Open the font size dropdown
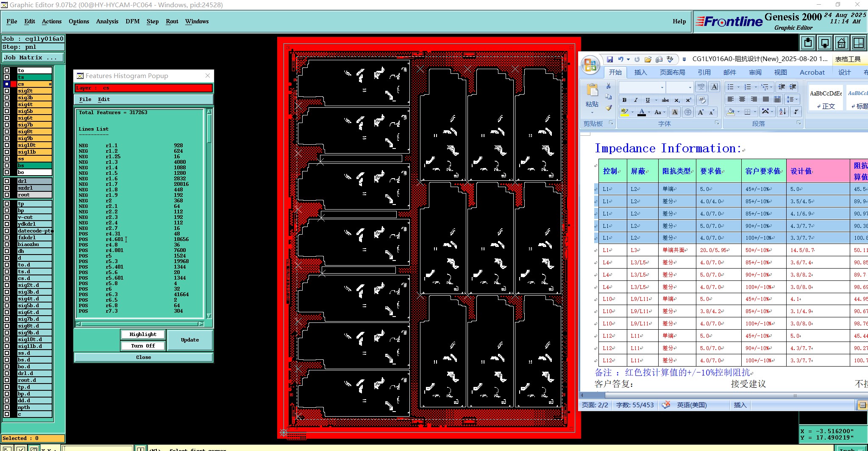Viewport: 868px width, 451px height. (x=690, y=87)
